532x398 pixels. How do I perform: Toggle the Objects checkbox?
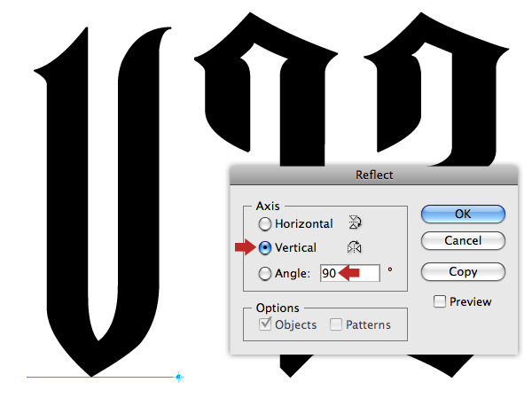click(x=265, y=324)
